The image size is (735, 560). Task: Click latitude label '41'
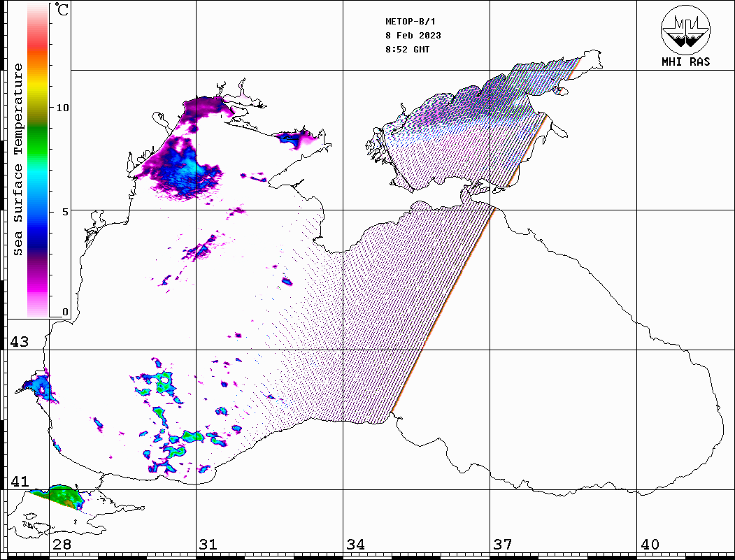point(19,482)
